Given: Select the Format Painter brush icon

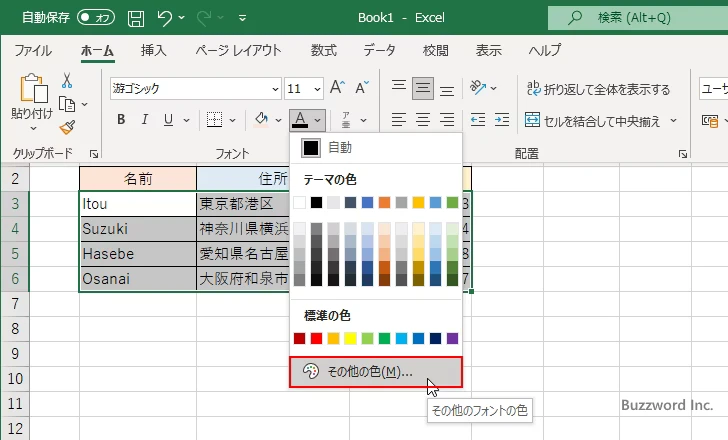Looking at the screenshot, I should click(x=67, y=127).
